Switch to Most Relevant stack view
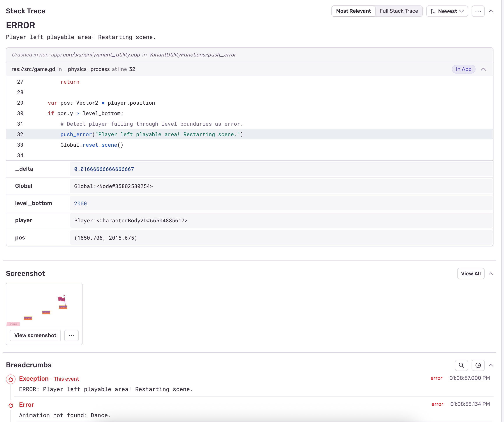504x422 pixels. click(353, 11)
